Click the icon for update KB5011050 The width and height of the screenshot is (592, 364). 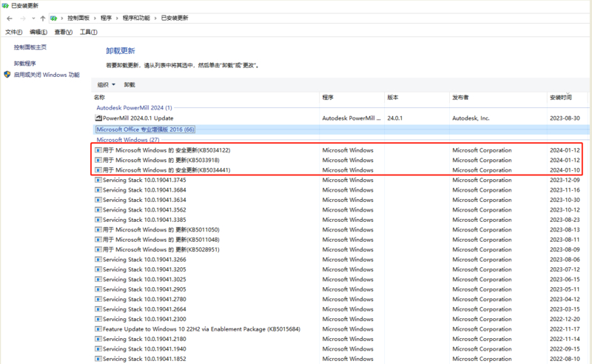(x=98, y=229)
